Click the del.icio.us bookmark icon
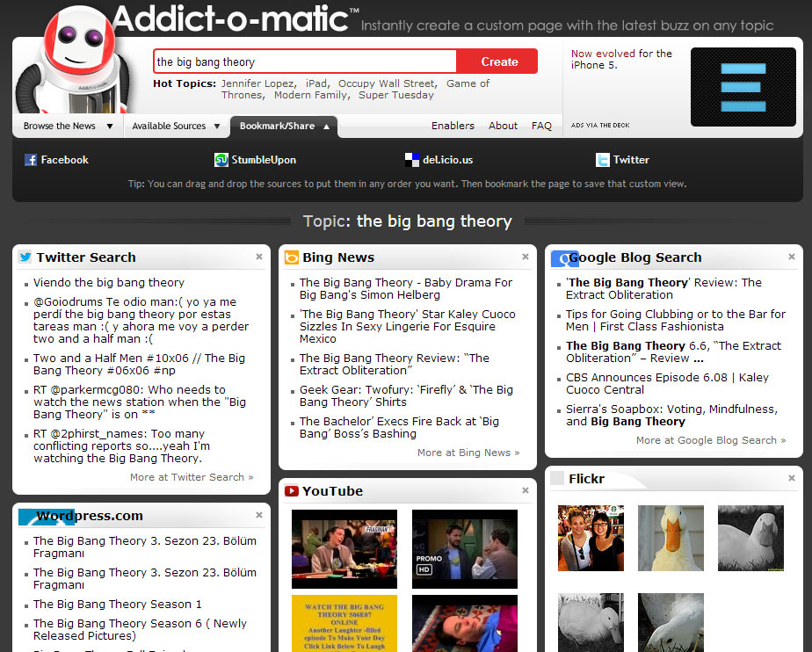Image resolution: width=812 pixels, height=652 pixels. 411,160
